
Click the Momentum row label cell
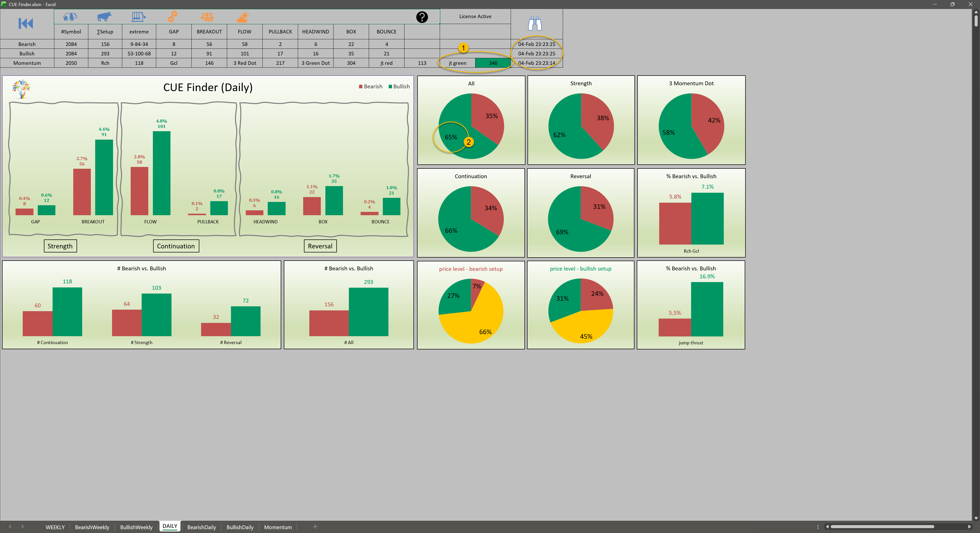pyautogui.click(x=27, y=63)
